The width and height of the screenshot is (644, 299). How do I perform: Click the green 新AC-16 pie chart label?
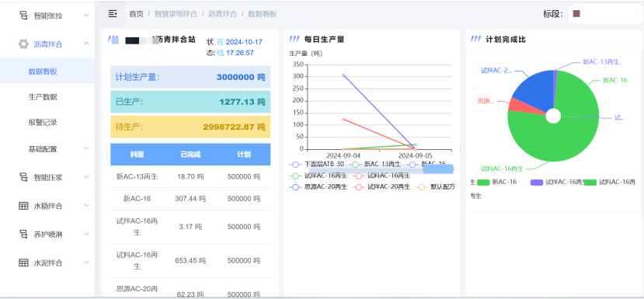(x=614, y=81)
